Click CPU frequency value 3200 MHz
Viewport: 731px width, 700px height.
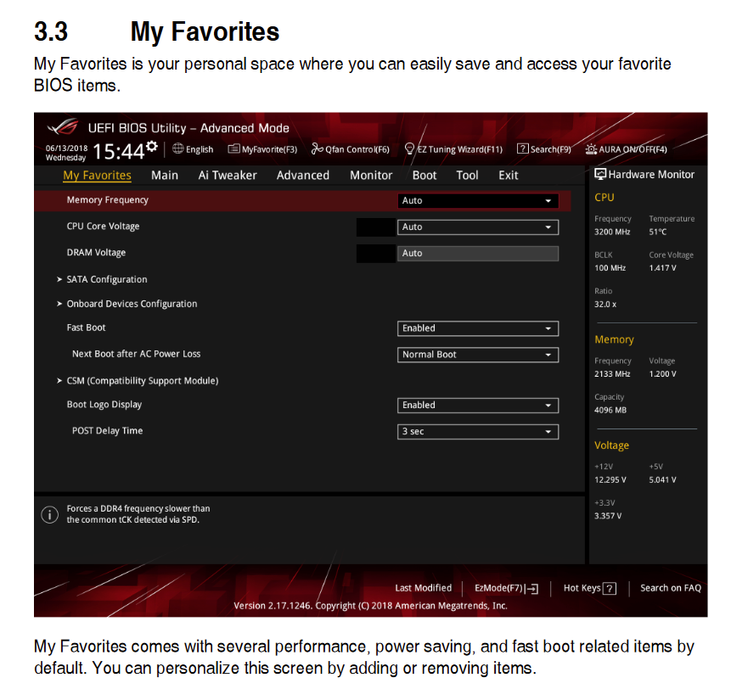tap(612, 232)
